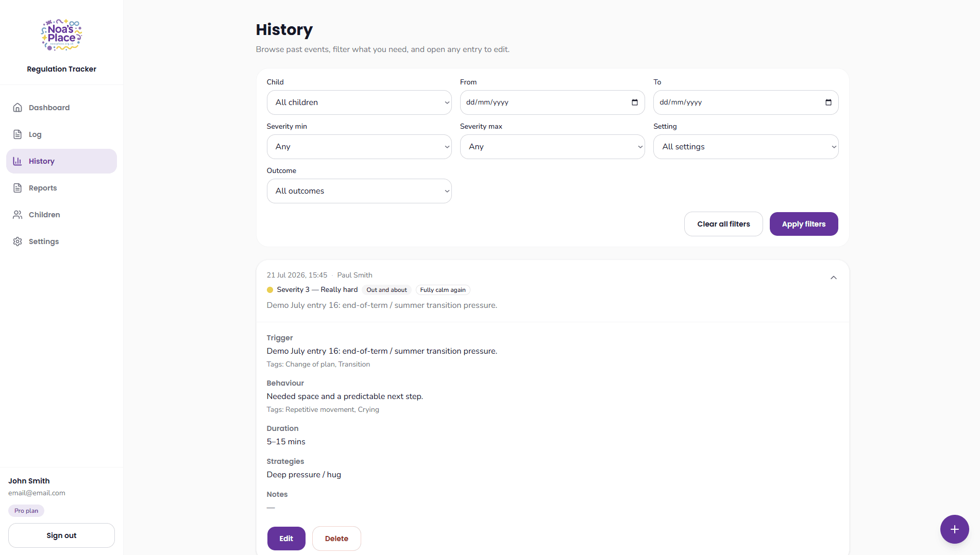Open the To date calendar picker icon
The width and height of the screenshot is (980, 555).
[829, 102]
